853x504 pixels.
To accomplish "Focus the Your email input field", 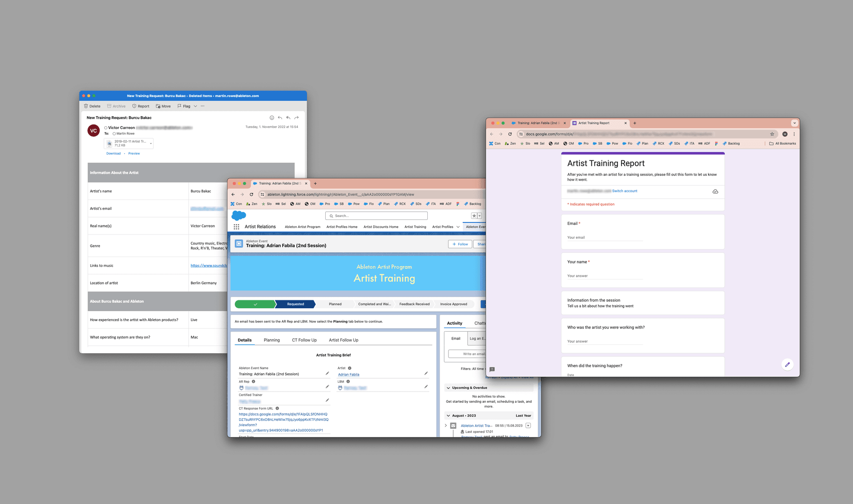I will 605,238.
